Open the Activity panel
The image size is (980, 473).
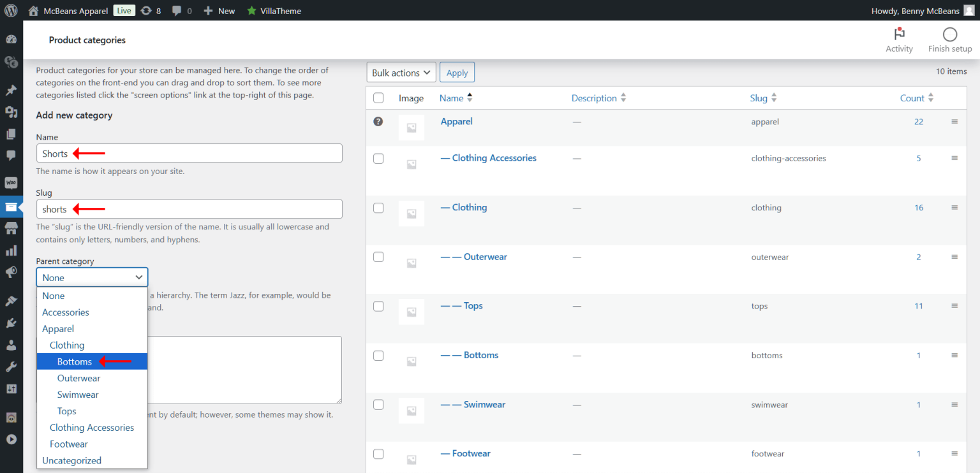[x=899, y=40]
